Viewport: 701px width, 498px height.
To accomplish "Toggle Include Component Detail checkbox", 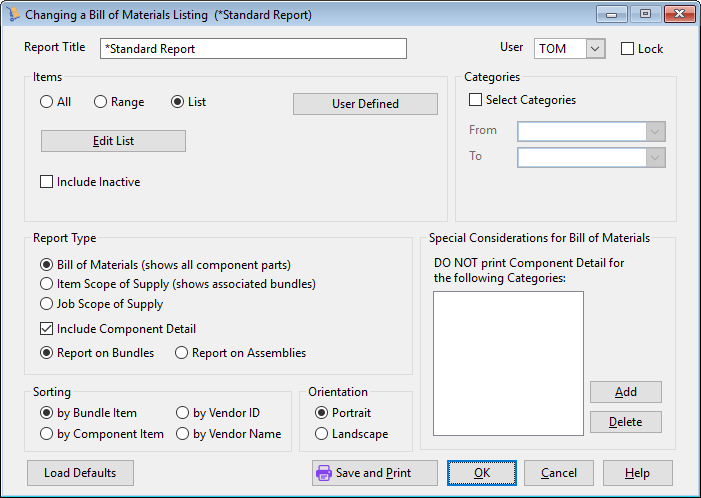I will click(x=46, y=329).
